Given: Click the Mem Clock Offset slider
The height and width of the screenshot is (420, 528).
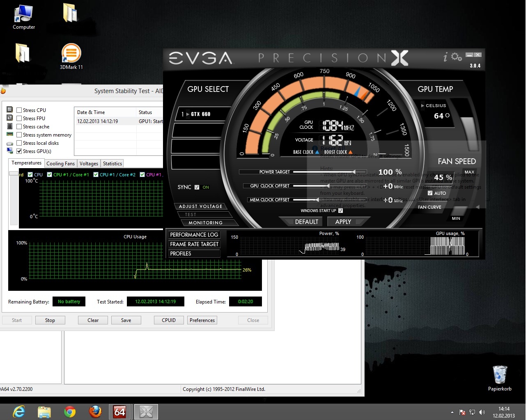Looking at the screenshot, I should [330, 200].
